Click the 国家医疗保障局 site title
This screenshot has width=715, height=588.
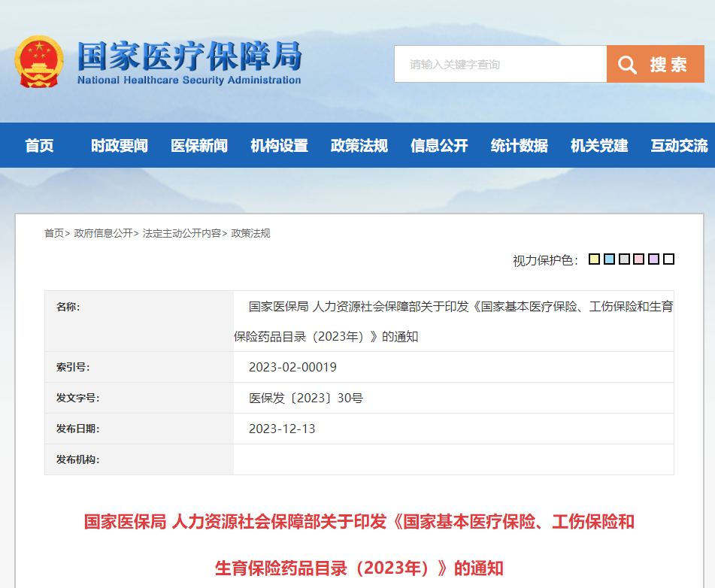click(x=189, y=56)
